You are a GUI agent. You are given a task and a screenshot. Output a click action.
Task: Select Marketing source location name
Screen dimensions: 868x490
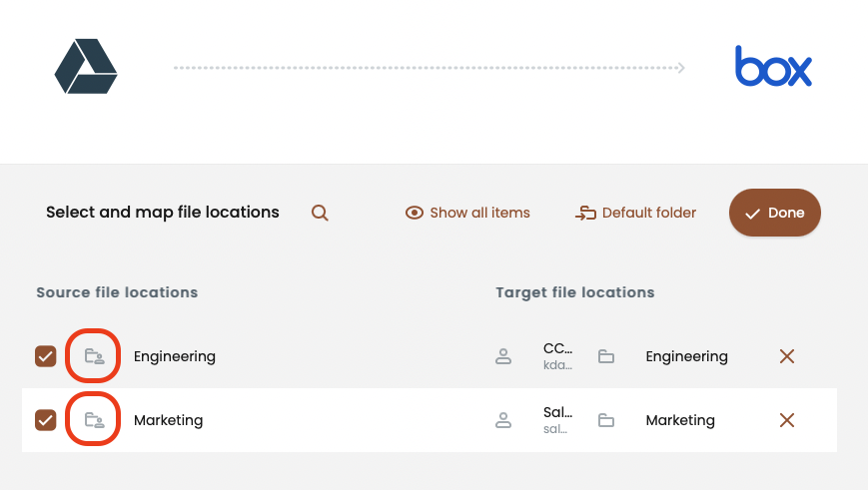[x=168, y=420]
